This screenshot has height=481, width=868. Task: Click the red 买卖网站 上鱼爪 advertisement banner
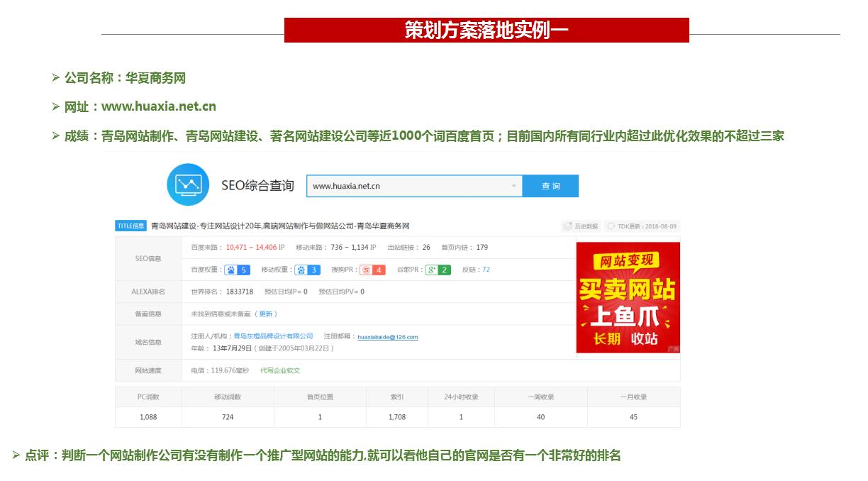628,297
